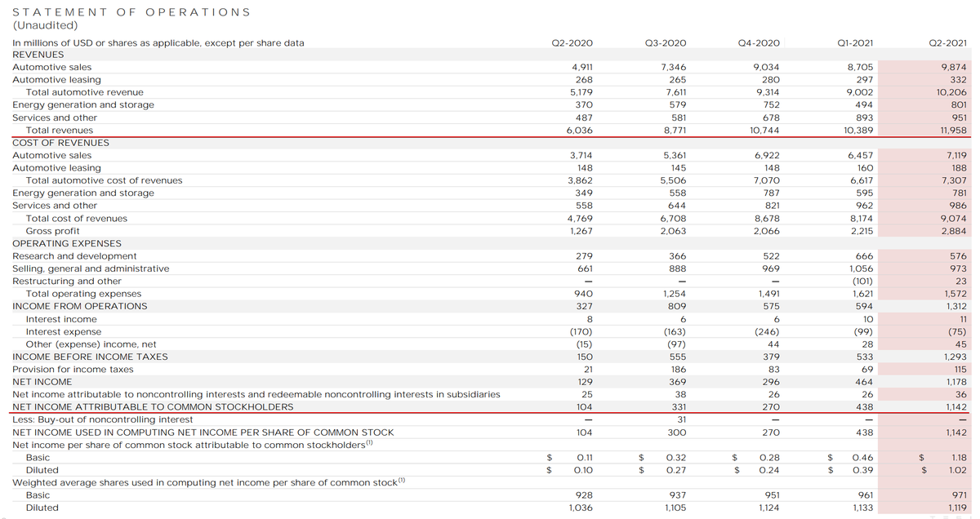Click INCOME BEFORE INCOME TAXES label
Image resolution: width=980 pixels, height=519 pixels.
pyautogui.click(x=90, y=357)
